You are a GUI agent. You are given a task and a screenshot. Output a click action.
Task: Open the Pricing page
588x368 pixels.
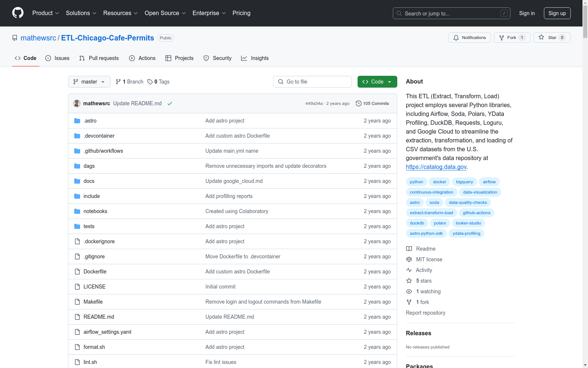[x=241, y=13]
